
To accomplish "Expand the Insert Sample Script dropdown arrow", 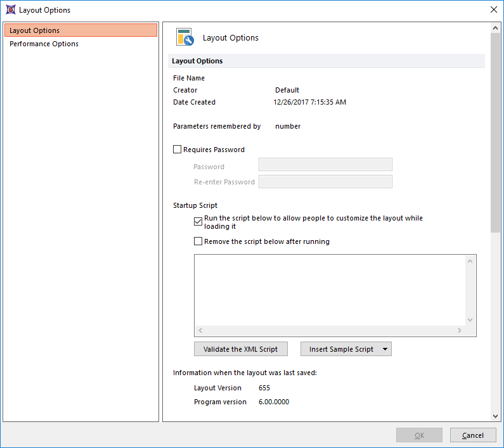I will (x=385, y=349).
